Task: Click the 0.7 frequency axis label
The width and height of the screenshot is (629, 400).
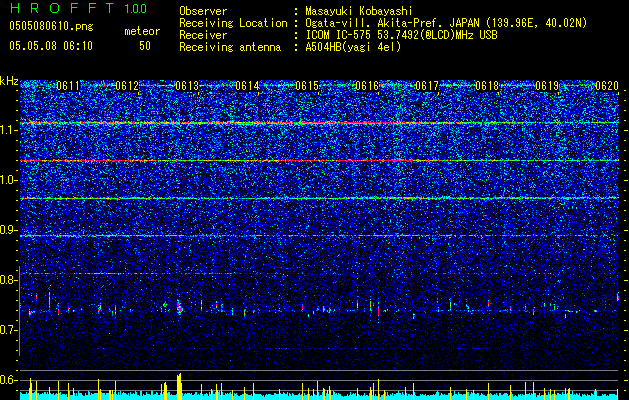Action: [x=8, y=330]
